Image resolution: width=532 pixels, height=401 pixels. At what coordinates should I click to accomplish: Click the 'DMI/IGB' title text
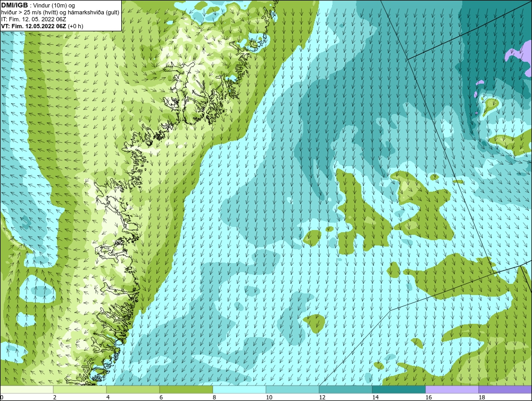click(14, 5)
